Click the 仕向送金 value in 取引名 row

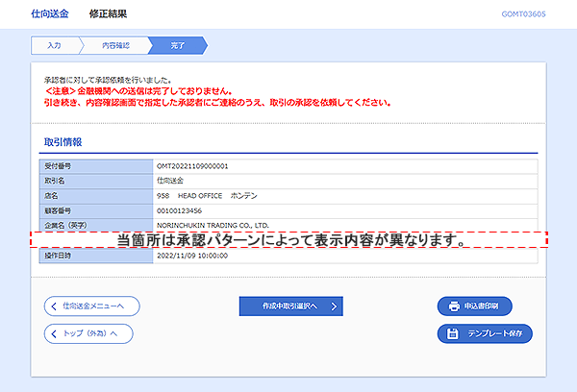(170, 181)
